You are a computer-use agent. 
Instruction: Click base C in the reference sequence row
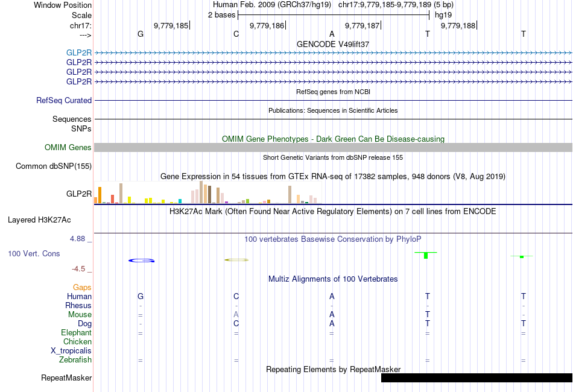pyautogui.click(x=236, y=34)
